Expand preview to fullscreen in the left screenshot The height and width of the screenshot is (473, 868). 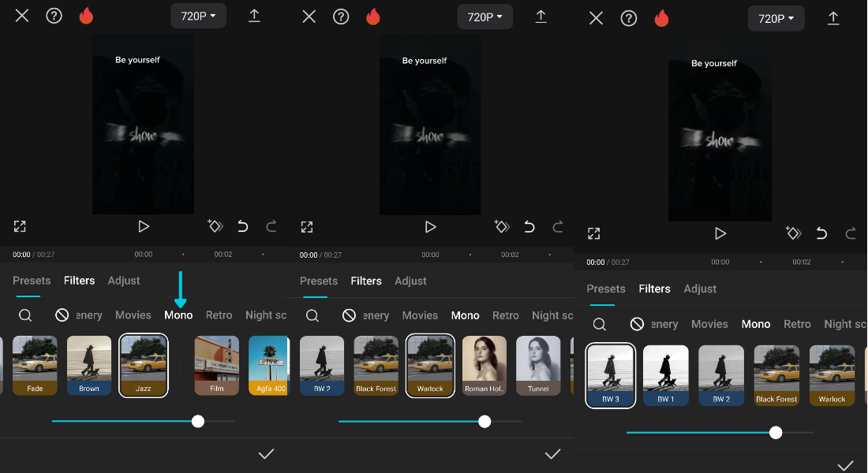tap(20, 226)
